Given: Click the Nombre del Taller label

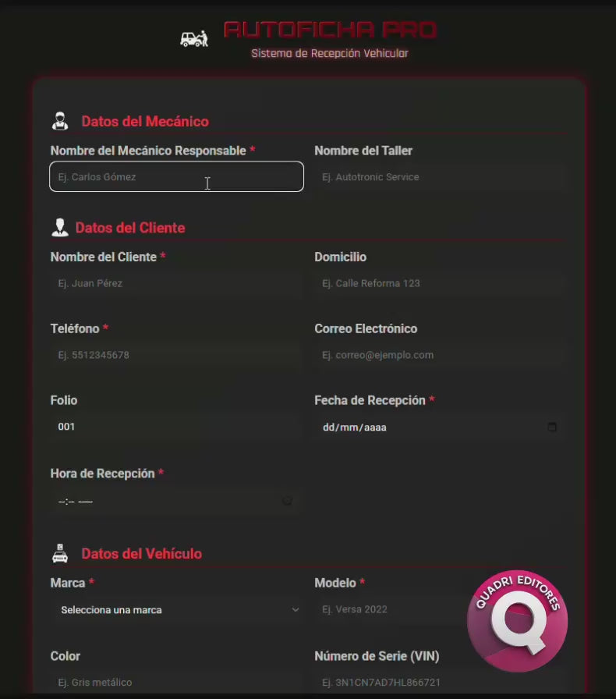Looking at the screenshot, I should click(363, 151).
